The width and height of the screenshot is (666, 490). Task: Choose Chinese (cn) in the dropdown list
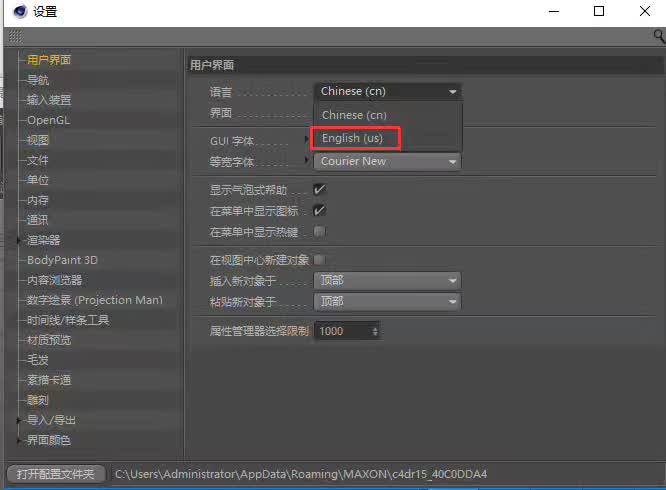(354, 115)
